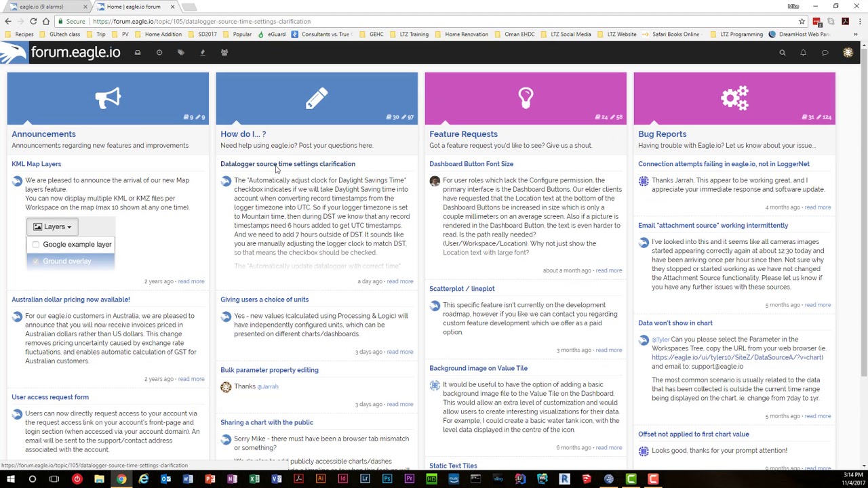Screen dimensions: 868x488
Task: Open Giving users a choice of units topic
Action: [x=264, y=300]
